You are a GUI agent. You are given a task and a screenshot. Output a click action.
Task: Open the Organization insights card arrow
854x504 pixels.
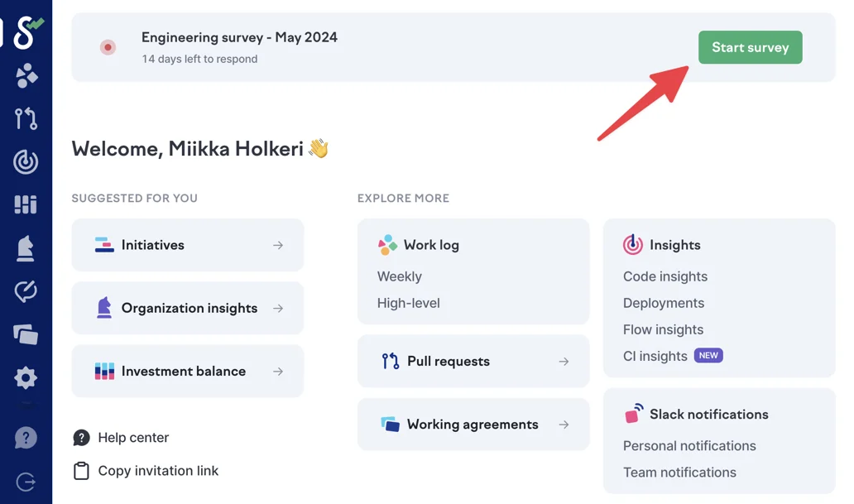[x=278, y=308]
